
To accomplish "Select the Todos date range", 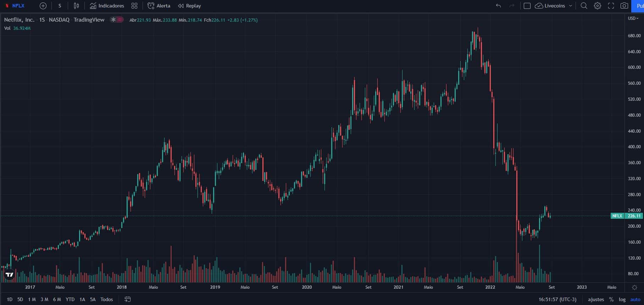I will 107,299.
